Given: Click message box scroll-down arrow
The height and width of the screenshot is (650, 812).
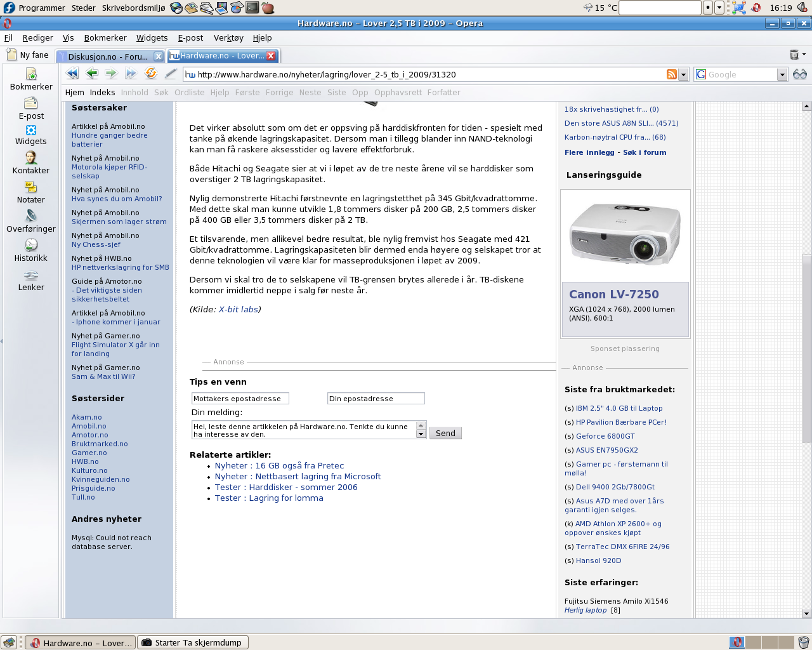Looking at the screenshot, I should [x=421, y=434].
